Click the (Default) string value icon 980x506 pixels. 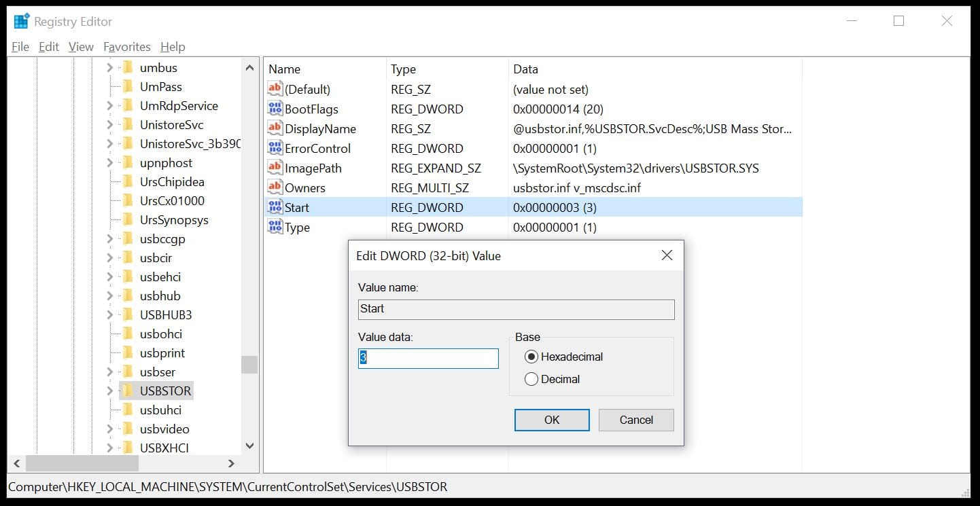point(275,89)
